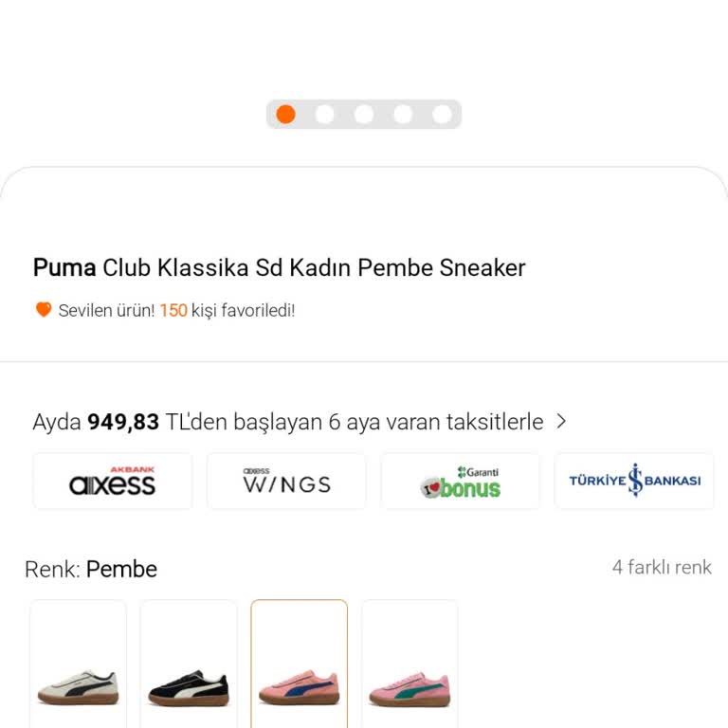Tap the 4 farklı renk label
Screen dimensions: 728x728
click(662, 568)
